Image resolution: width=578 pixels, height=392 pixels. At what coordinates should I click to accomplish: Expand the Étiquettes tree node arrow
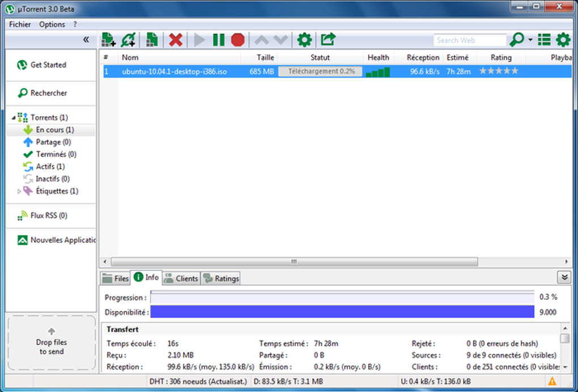(x=19, y=191)
